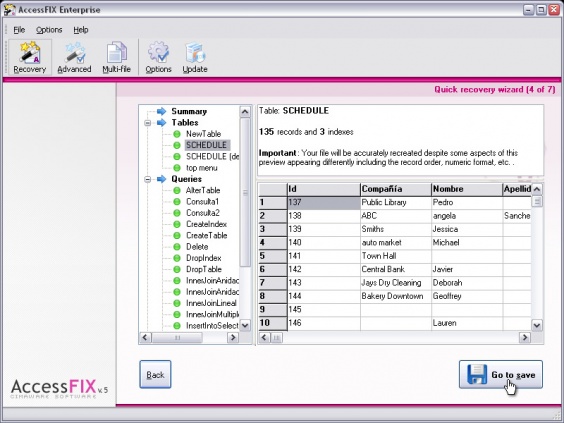
Task: Select the NewTable table in tree
Action: point(203,134)
